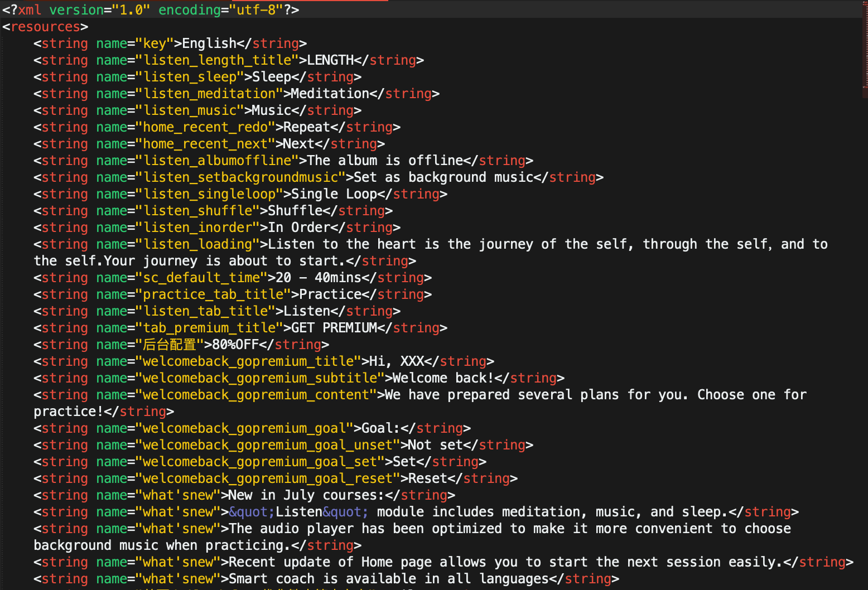Click the text "English" in key string
Screen dimensions: 868x590
pos(209,43)
